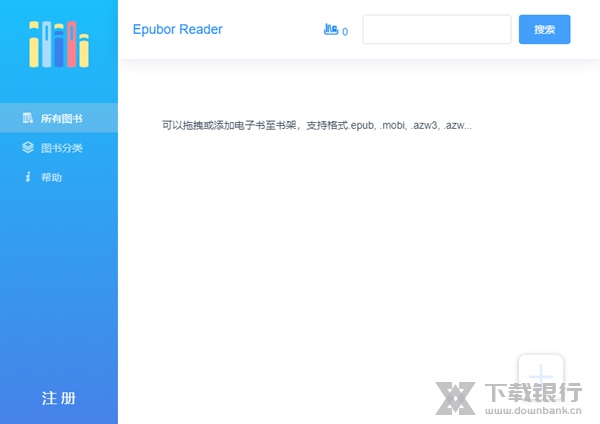Open the 图书分类 sidebar item
Viewport: 600px width, 424px height.
(59, 148)
